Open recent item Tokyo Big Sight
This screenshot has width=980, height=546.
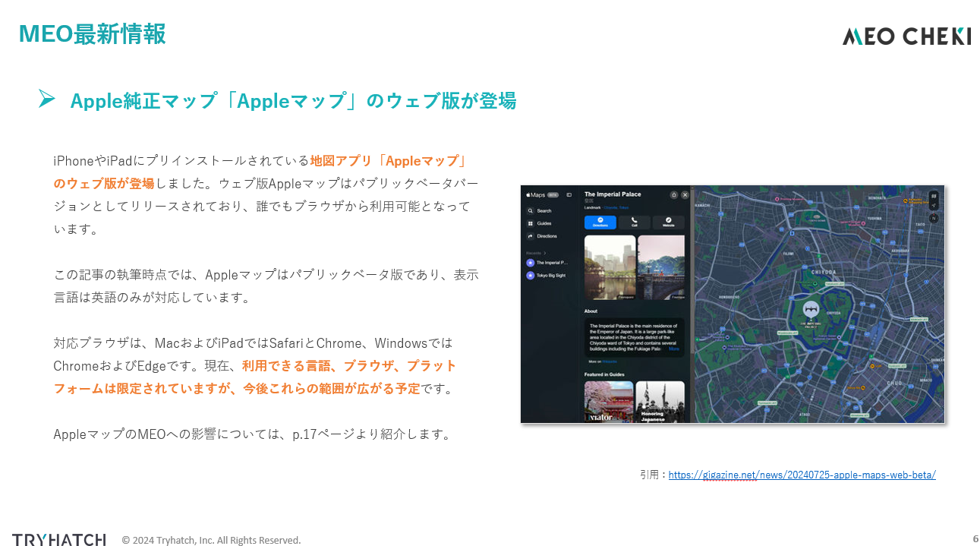[x=546, y=276]
